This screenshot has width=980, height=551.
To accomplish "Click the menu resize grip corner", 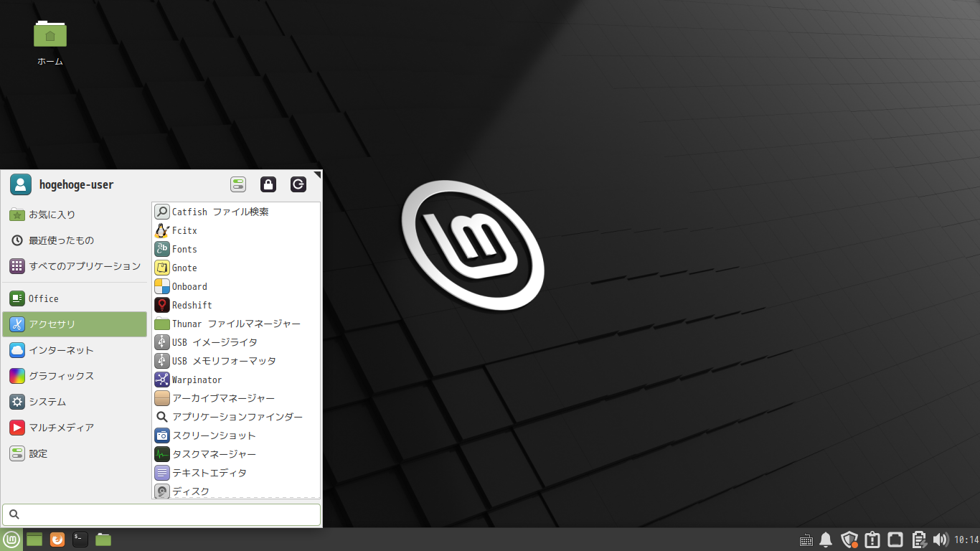I will pyautogui.click(x=318, y=174).
